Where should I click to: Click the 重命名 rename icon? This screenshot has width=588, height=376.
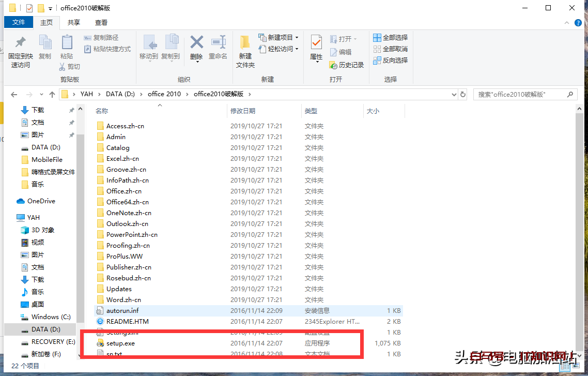(x=218, y=42)
